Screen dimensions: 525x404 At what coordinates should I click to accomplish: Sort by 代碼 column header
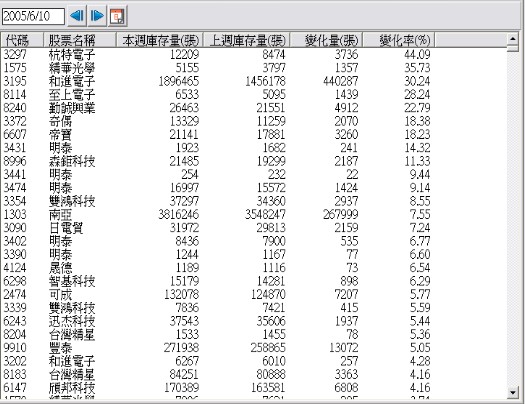point(22,40)
